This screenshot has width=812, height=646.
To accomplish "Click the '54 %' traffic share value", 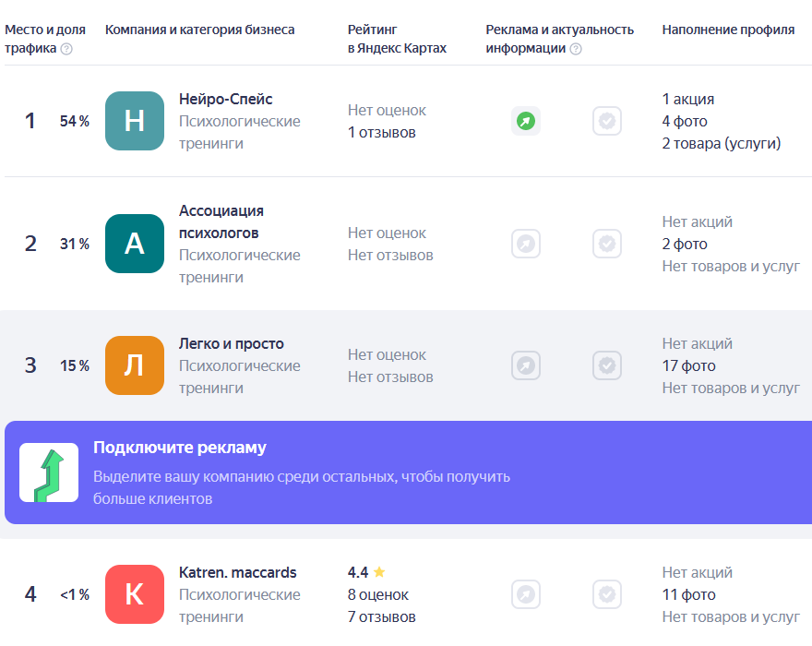I will coord(75,121).
